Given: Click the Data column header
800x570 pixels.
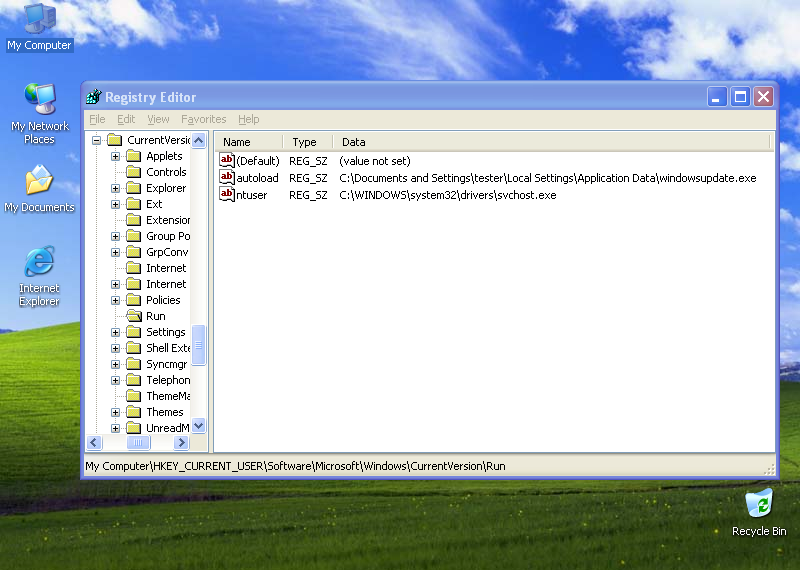Looking at the screenshot, I should (552, 141).
